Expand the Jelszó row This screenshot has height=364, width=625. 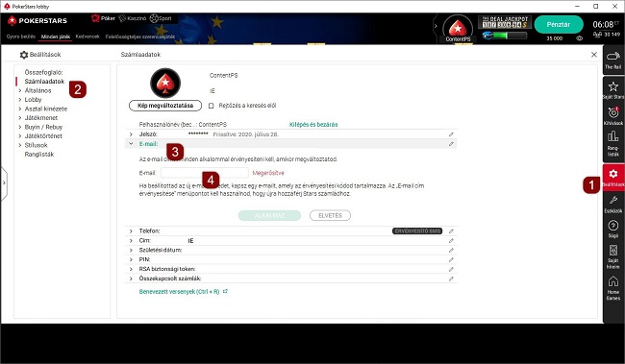tap(131, 134)
